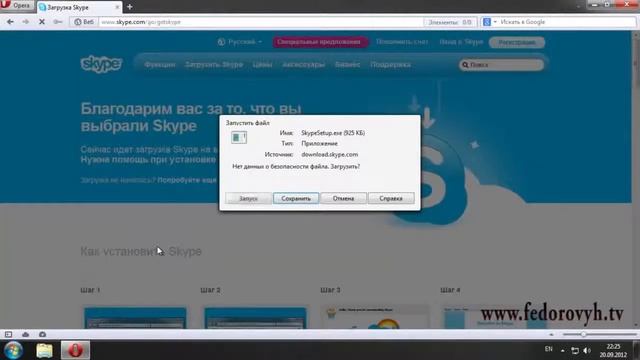
Task: Click the Шаг 1 screenshot thumbnail
Action: (135, 318)
